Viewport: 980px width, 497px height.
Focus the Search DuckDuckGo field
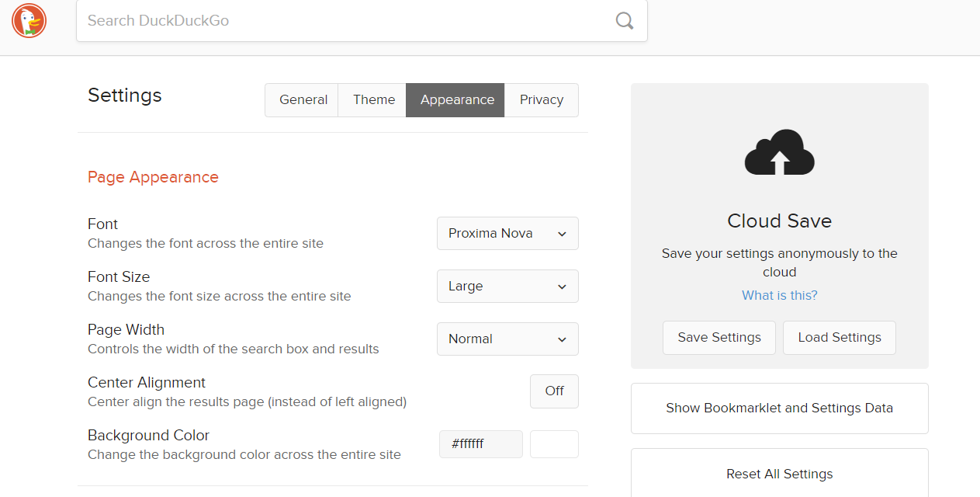pyautogui.click(x=362, y=21)
